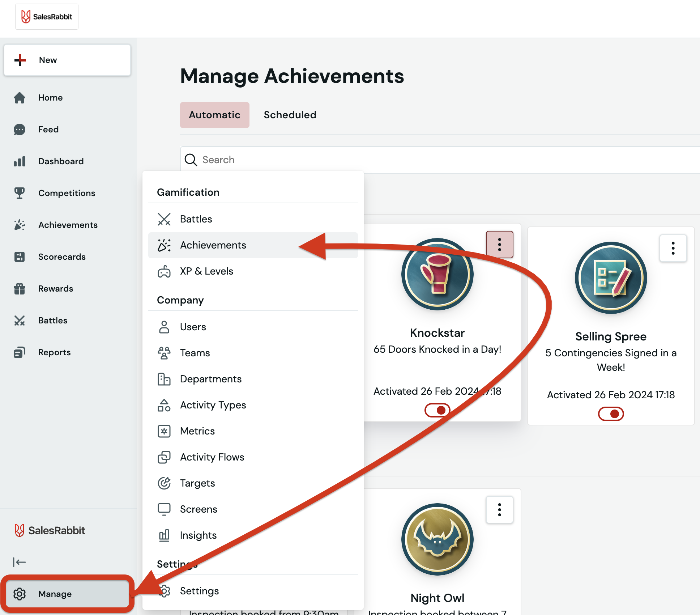Select Battles in Gamification menu

click(x=253, y=219)
